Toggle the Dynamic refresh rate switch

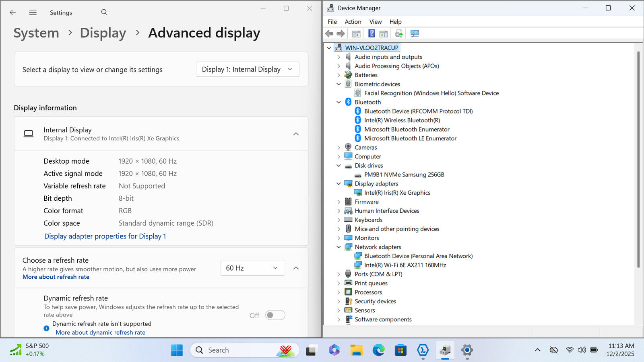pos(275,315)
